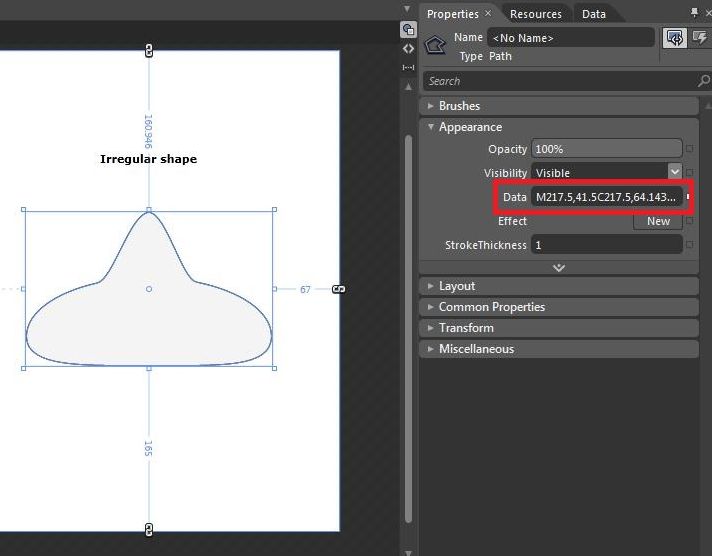Click the canvas vertical scrollbar thumb
This screenshot has width=712, height=556.
(408, 329)
